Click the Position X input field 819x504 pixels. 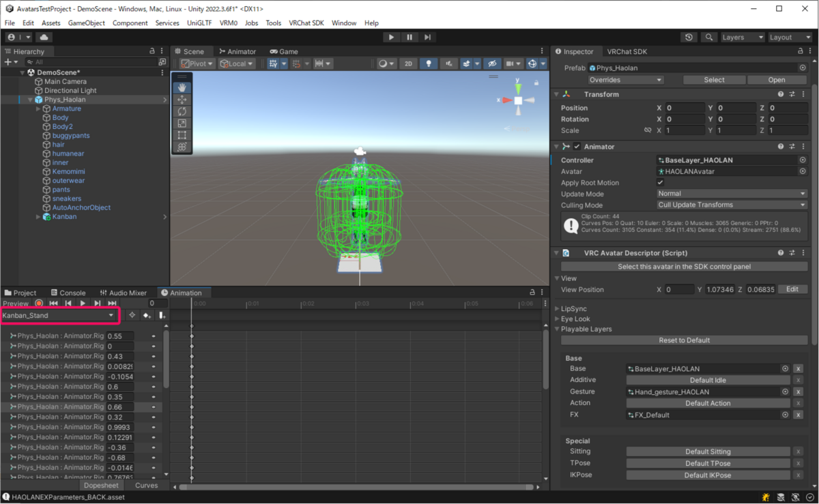pos(685,108)
